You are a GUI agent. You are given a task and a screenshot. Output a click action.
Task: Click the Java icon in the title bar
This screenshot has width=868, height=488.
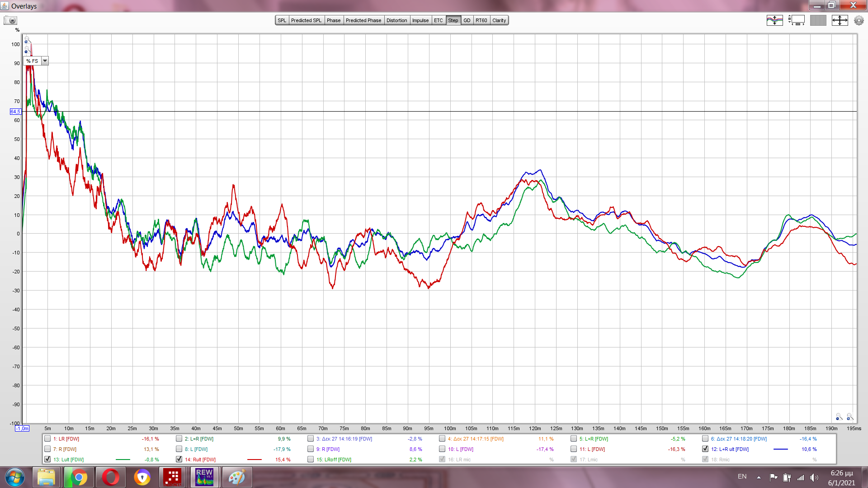[5, 6]
